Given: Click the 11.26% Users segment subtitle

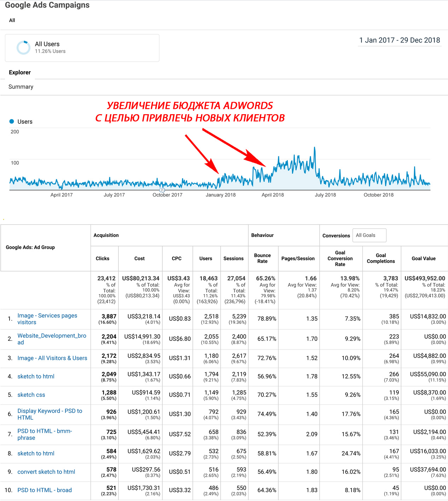Looking at the screenshot, I should click(x=50, y=51).
